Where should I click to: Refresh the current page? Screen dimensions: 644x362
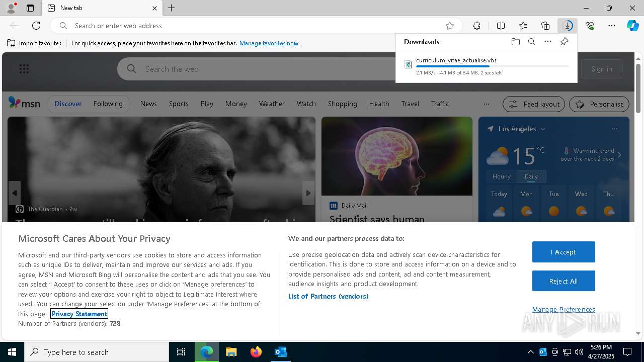[x=36, y=26]
